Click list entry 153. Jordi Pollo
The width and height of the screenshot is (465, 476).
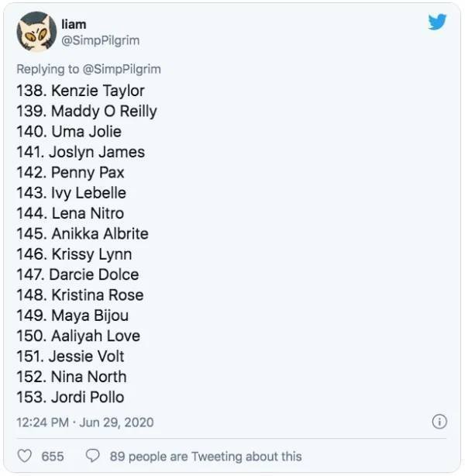[x=71, y=397]
